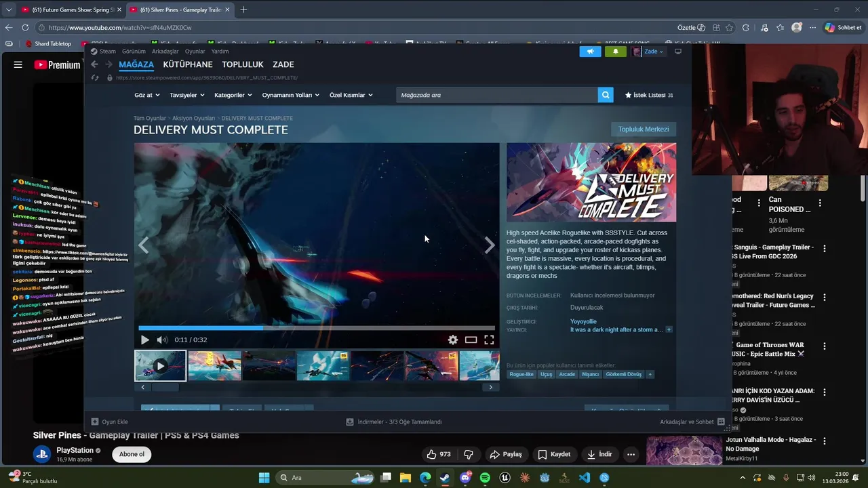
Task: Select the first video thumbnail in strip
Action: (160, 366)
